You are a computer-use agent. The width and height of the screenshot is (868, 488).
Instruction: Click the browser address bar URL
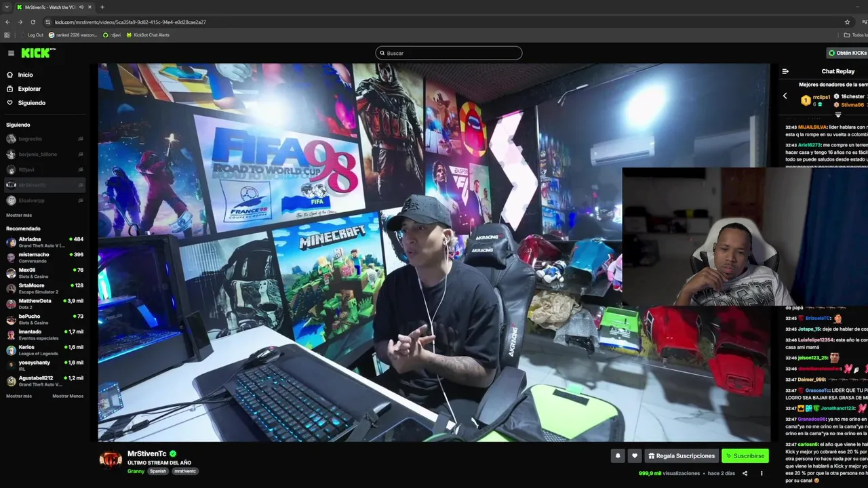pos(130,22)
